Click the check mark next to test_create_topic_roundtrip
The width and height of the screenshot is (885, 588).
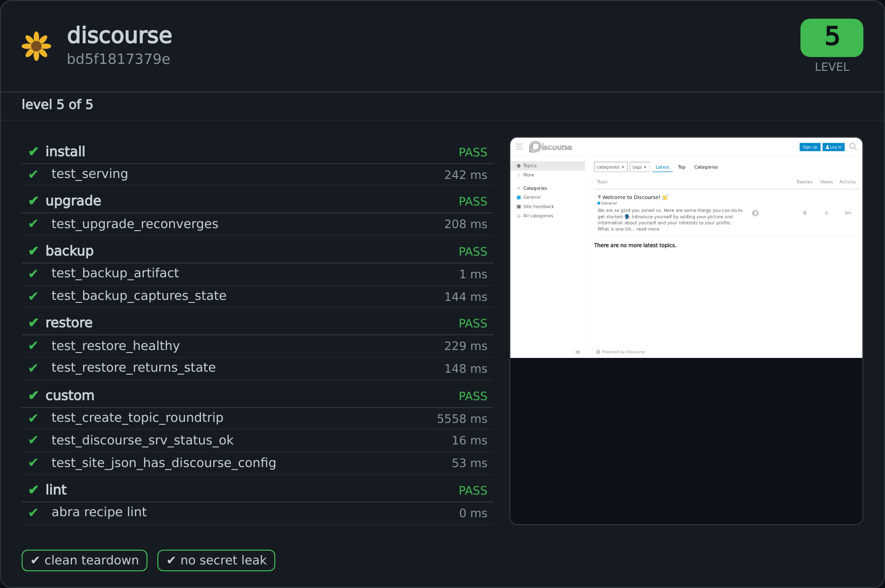point(33,418)
